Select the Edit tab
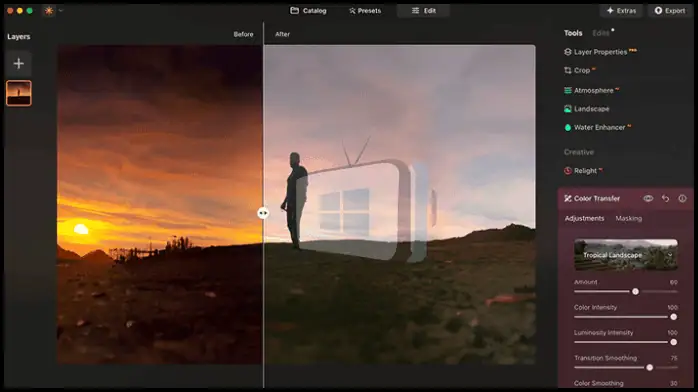The height and width of the screenshot is (392, 698). [423, 11]
